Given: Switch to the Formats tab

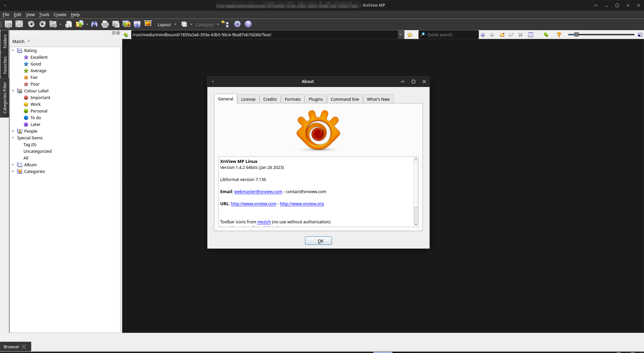Looking at the screenshot, I should [293, 99].
